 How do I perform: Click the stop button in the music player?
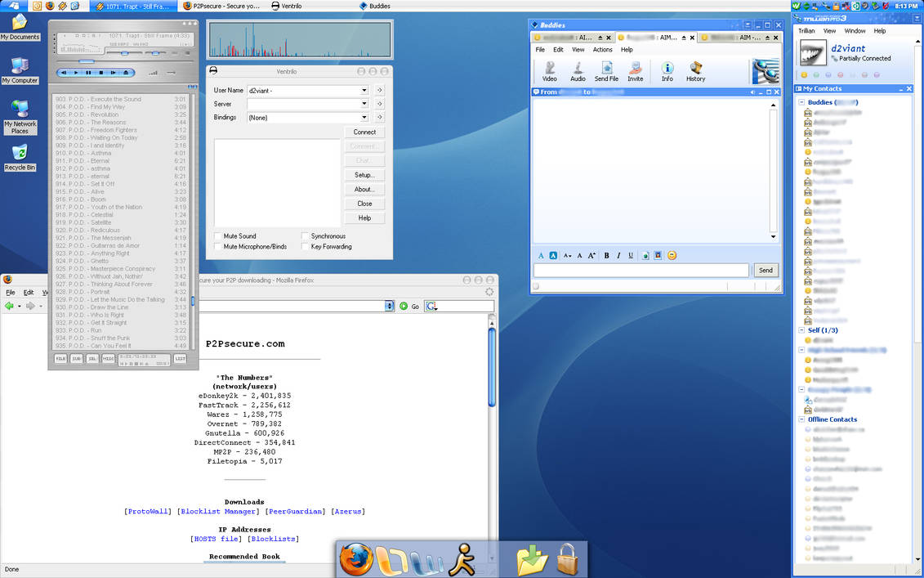pyautogui.click(x=100, y=73)
